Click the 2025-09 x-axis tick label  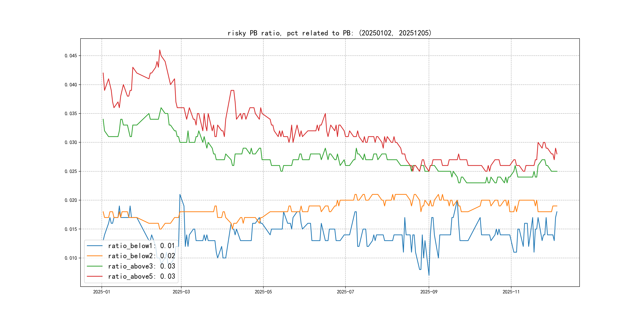pos(429,292)
